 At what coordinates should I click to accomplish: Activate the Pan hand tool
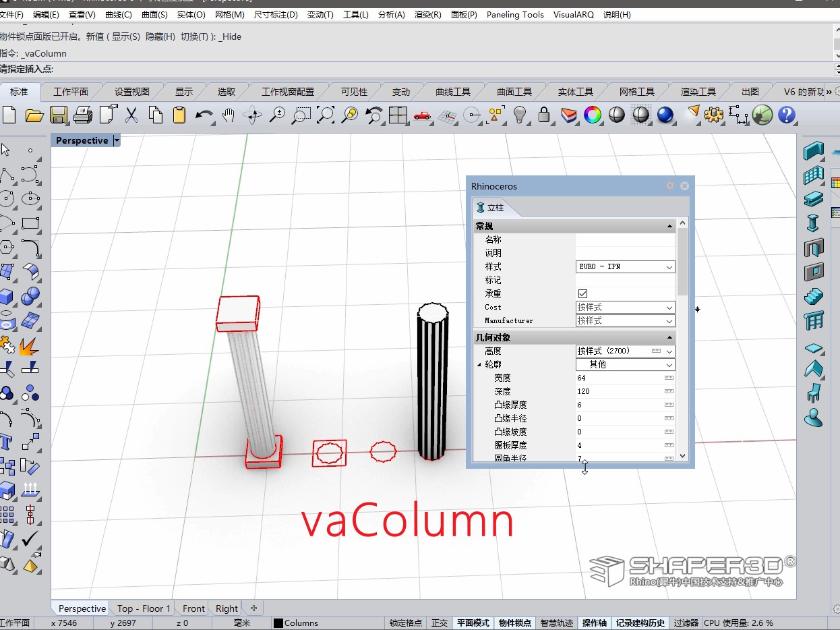(229, 115)
